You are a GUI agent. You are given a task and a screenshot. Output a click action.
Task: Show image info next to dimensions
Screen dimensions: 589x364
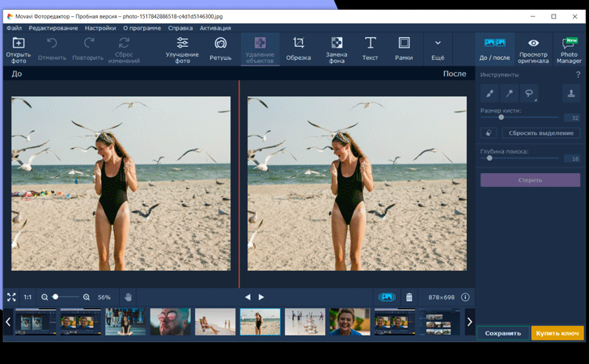click(x=465, y=297)
